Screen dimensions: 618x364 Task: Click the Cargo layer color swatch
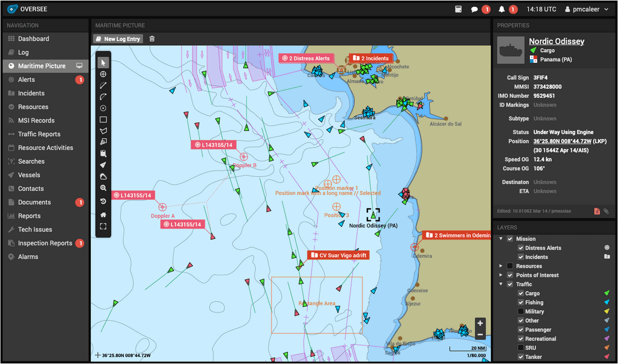(607, 293)
